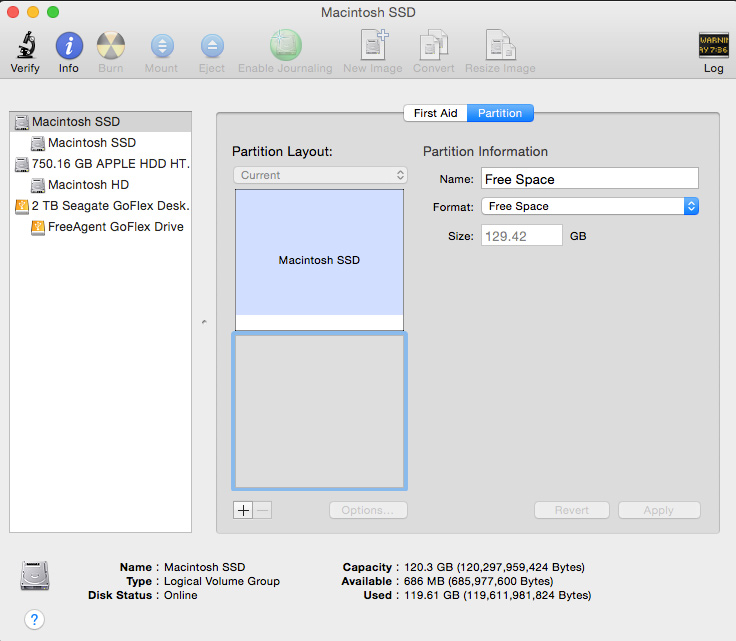Click the Options… button
Screen dimensions: 736x641
(x=368, y=510)
